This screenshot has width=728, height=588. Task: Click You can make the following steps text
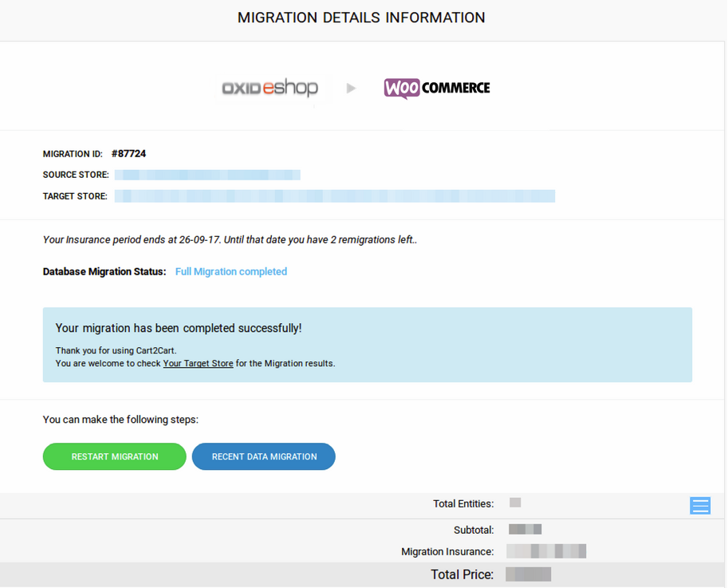(x=120, y=420)
